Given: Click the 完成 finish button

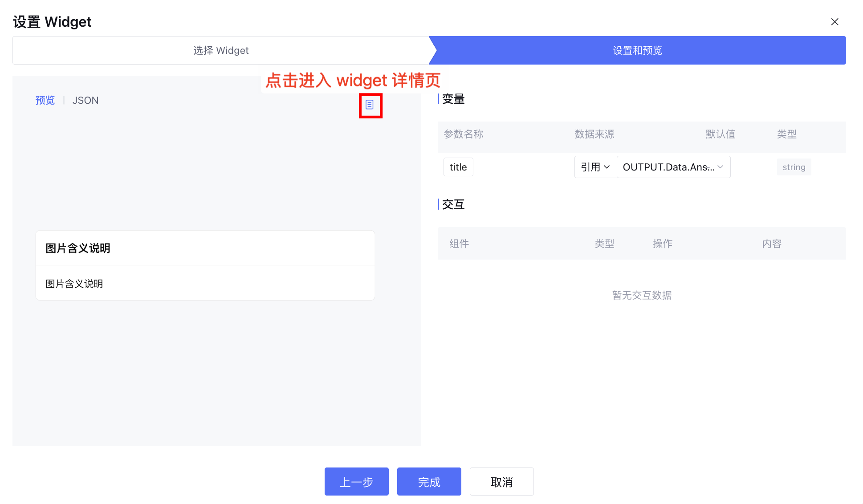Looking at the screenshot, I should 429,481.
